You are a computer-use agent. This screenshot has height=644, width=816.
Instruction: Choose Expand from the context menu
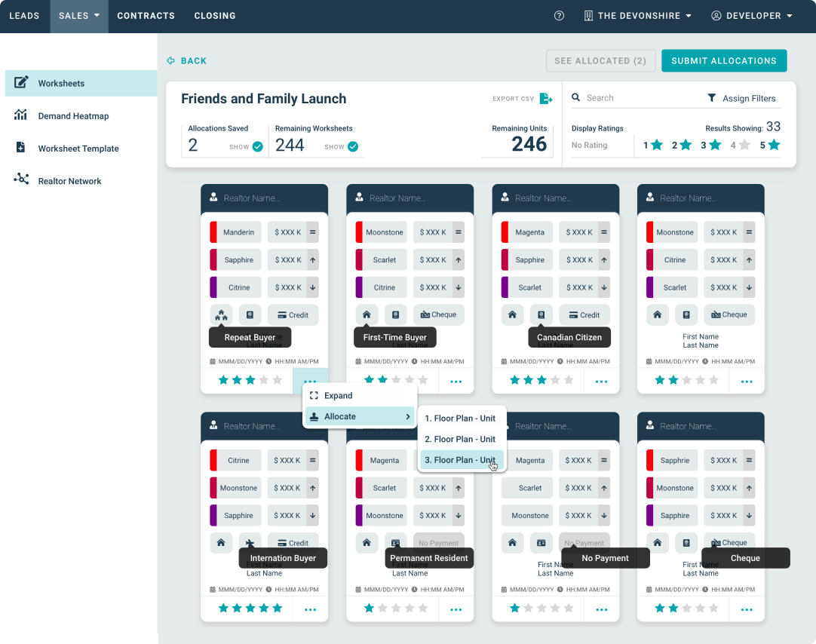tap(338, 396)
